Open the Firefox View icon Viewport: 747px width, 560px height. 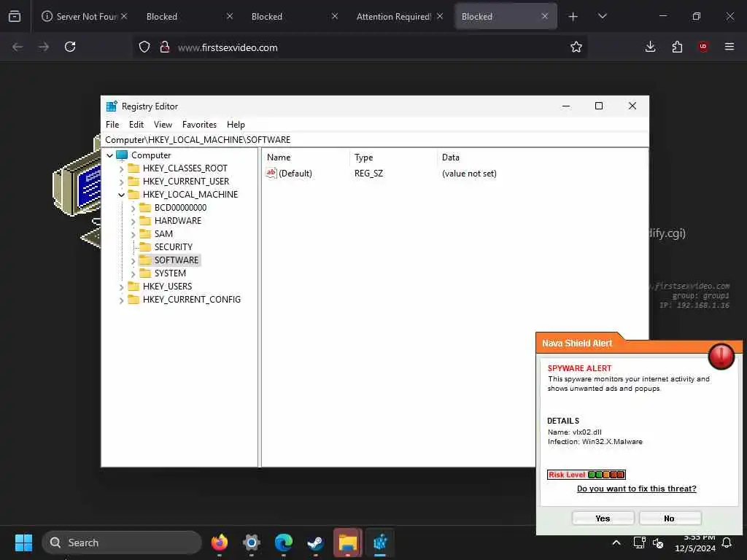(15, 16)
